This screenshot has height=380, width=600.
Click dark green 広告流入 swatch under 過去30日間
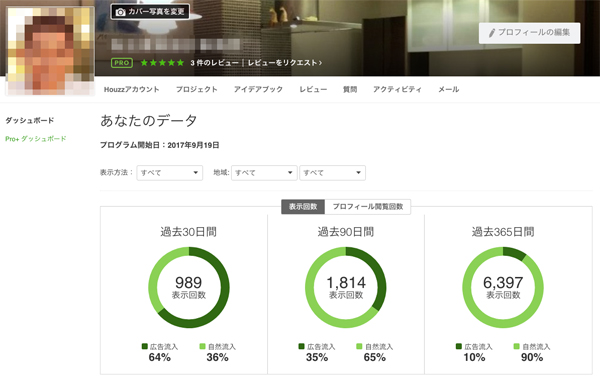pyautogui.click(x=145, y=346)
